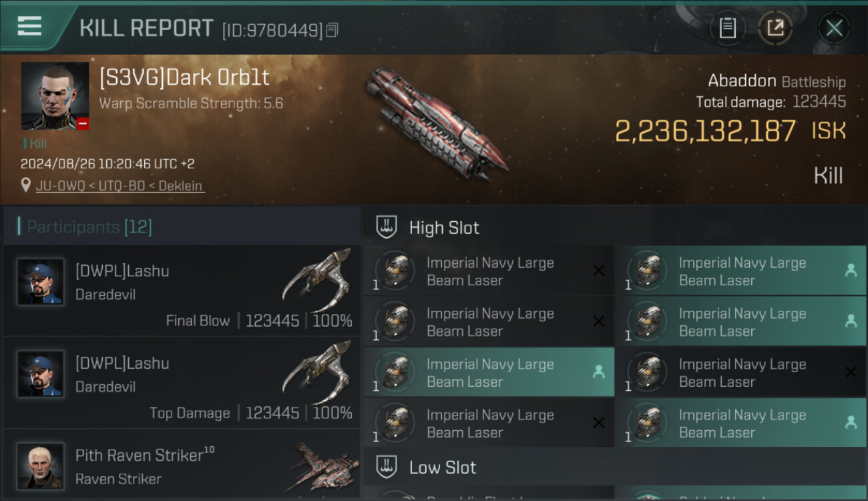Click person icon on top-right beam laser
The image size is (868, 501).
click(x=851, y=271)
